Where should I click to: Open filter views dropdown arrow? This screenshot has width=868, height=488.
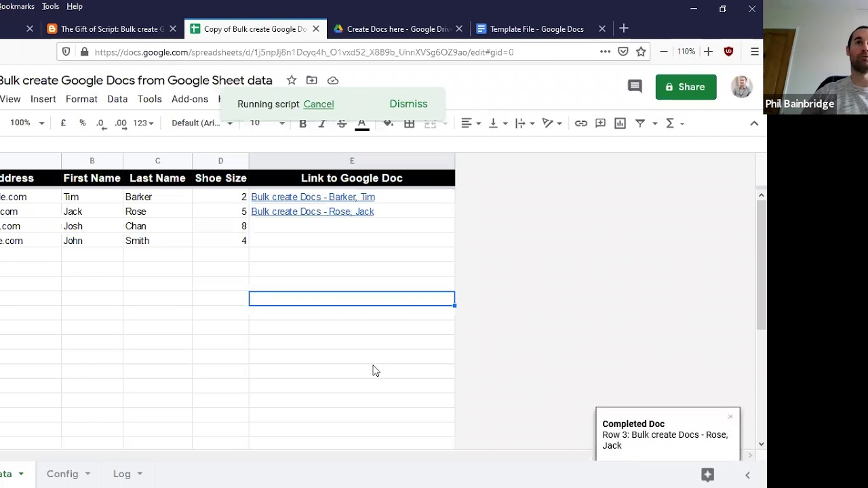coord(655,123)
